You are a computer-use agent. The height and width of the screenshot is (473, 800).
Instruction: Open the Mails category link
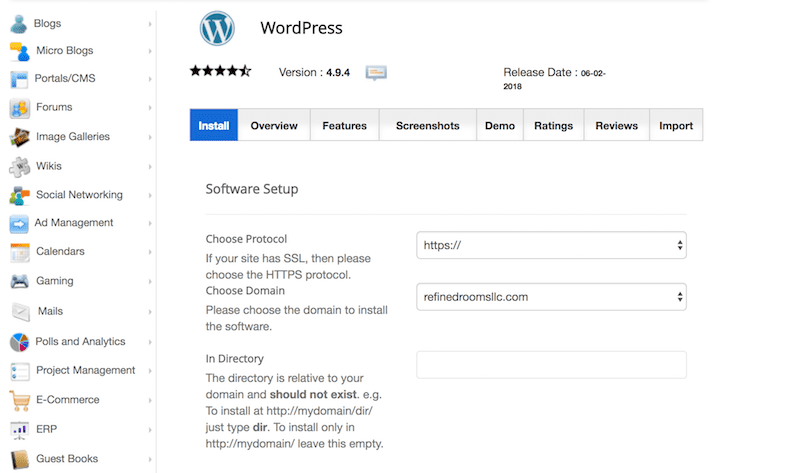click(51, 311)
